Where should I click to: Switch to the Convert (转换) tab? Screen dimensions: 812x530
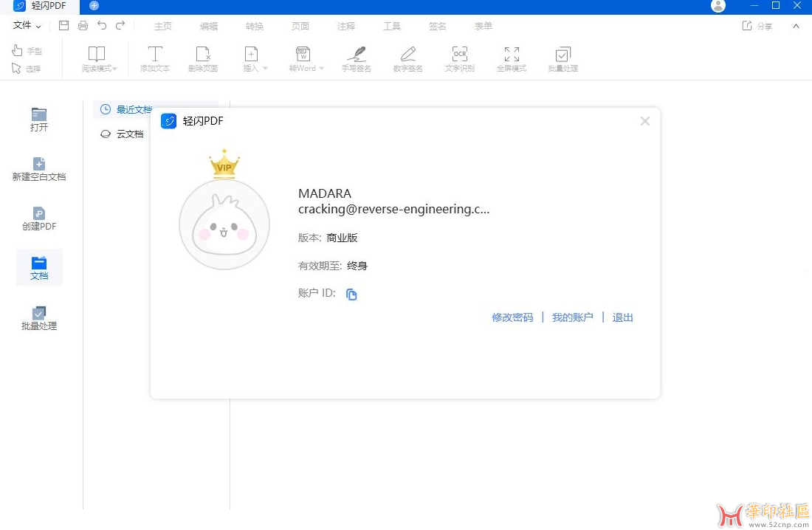[254, 26]
